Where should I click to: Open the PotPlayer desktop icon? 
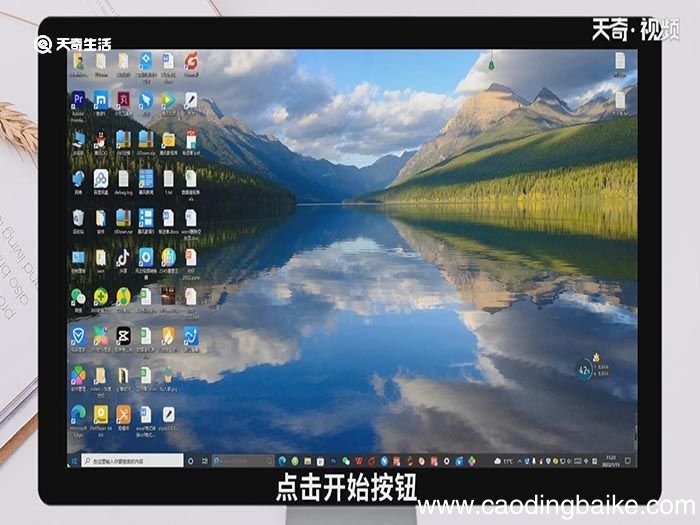(101, 414)
